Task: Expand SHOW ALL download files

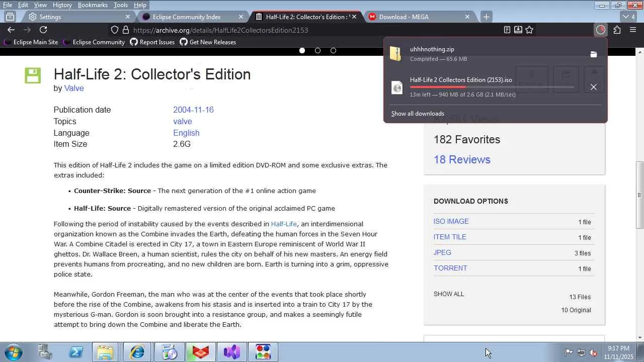Action: click(449, 294)
